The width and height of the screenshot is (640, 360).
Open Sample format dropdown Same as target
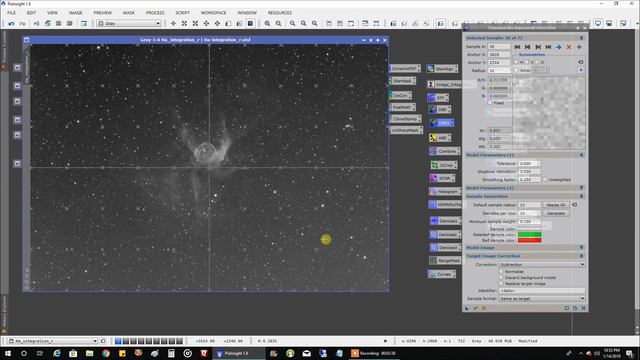(542, 299)
